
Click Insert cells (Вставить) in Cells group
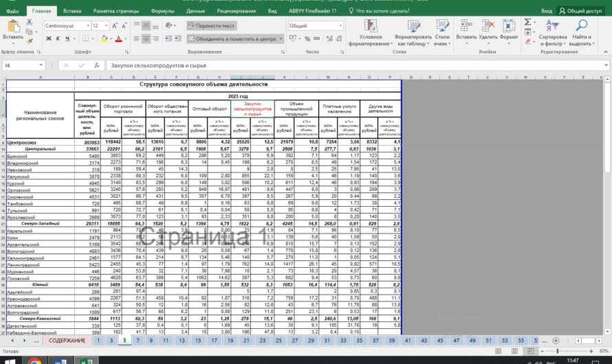(x=466, y=31)
